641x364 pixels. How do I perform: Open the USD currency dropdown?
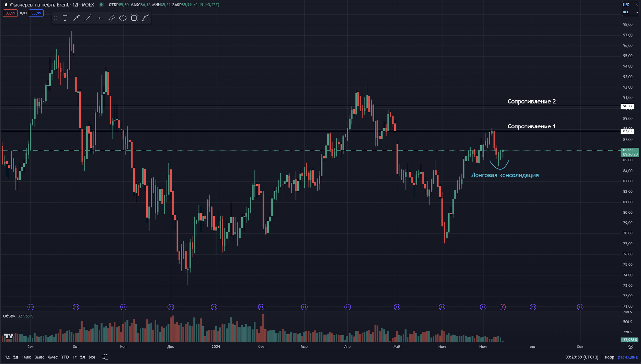click(x=630, y=5)
